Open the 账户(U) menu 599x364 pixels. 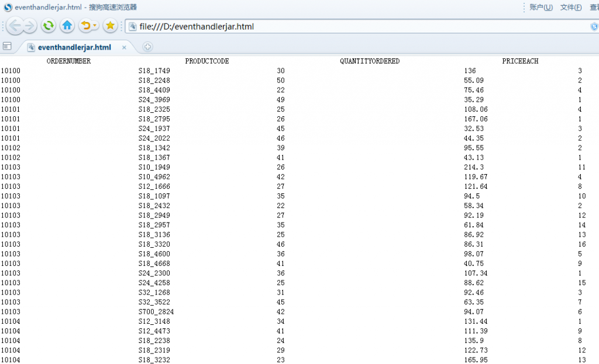pos(541,7)
